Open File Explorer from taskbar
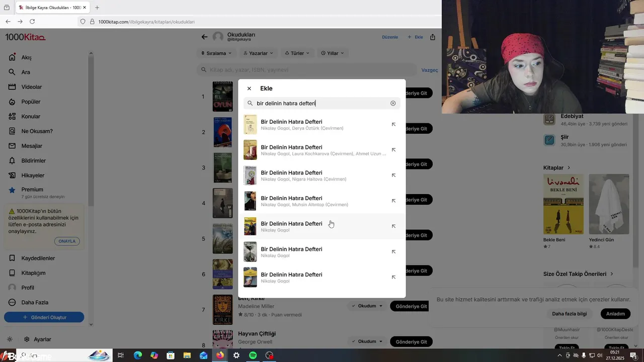The width and height of the screenshot is (644, 362). point(187,355)
